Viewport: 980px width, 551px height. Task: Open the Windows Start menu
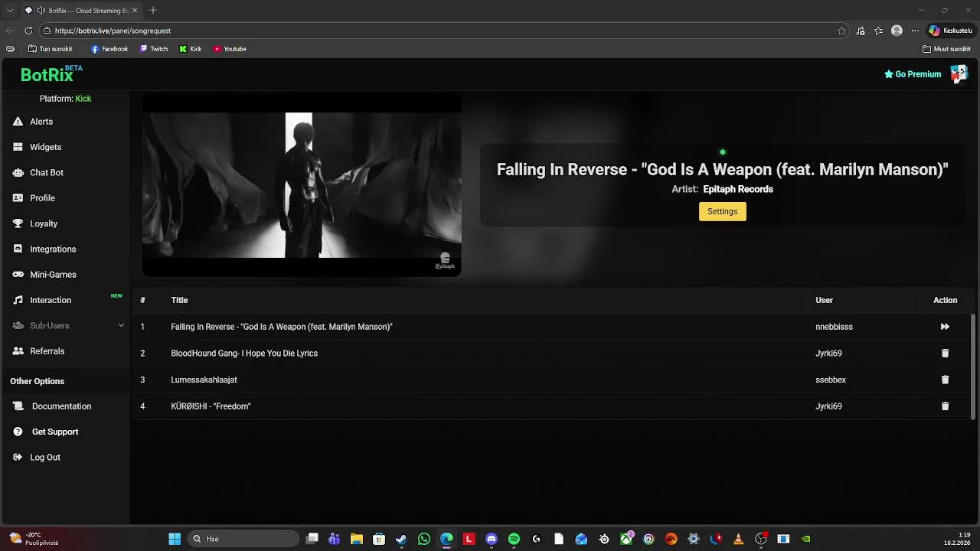point(175,539)
